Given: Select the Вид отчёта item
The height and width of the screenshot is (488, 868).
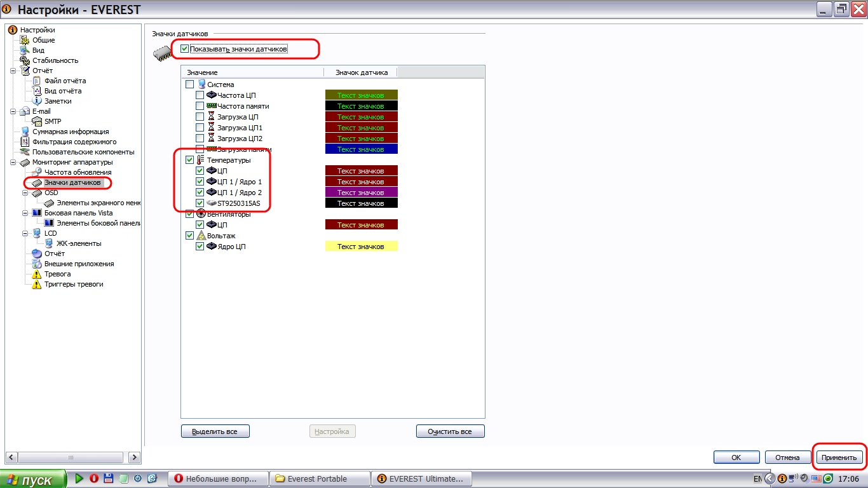Looking at the screenshot, I should pyautogui.click(x=63, y=91).
